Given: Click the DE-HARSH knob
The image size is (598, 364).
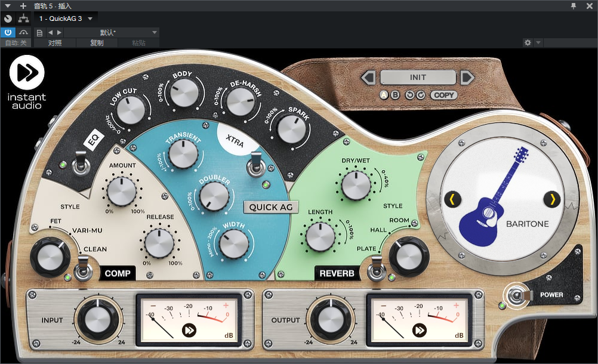Looking at the screenshot, I should 240,102.
